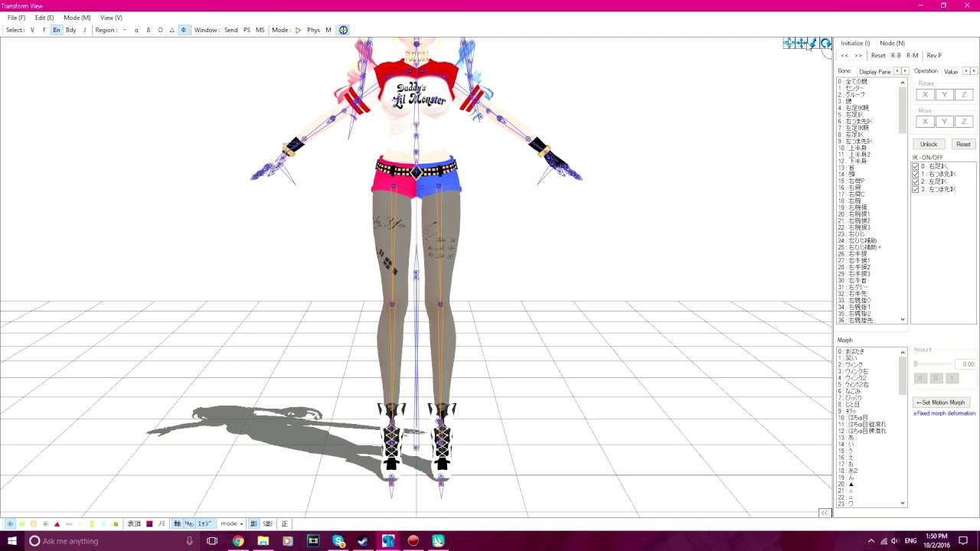Select the delta (δ) region shape icon
The width and height of the screenshot is (980, 551).
coord(148,30)
